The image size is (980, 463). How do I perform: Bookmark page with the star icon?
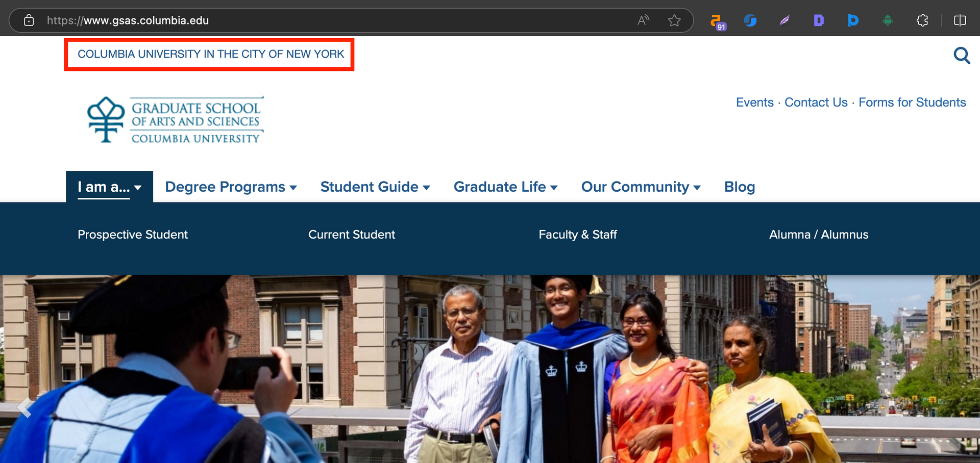coord(674,20)
